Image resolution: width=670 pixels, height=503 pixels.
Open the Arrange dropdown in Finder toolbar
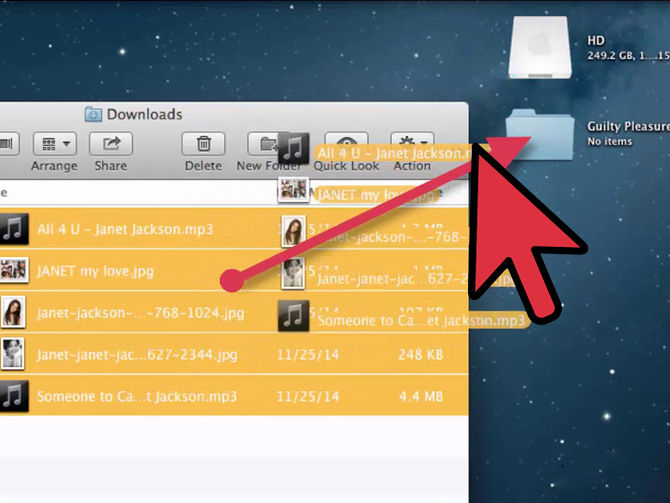(55, 144)
